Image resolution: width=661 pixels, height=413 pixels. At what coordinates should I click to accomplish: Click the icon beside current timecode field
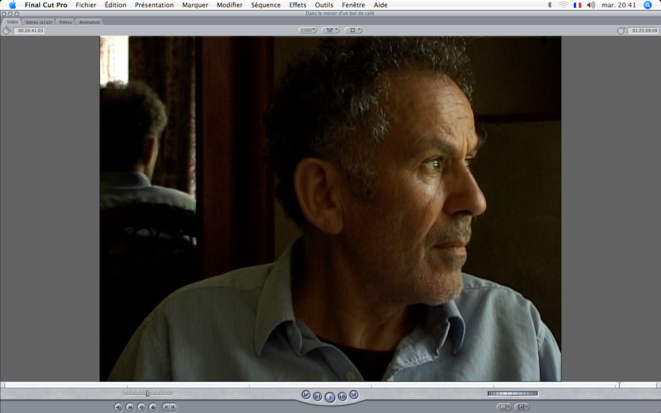(x=621, y=31)
